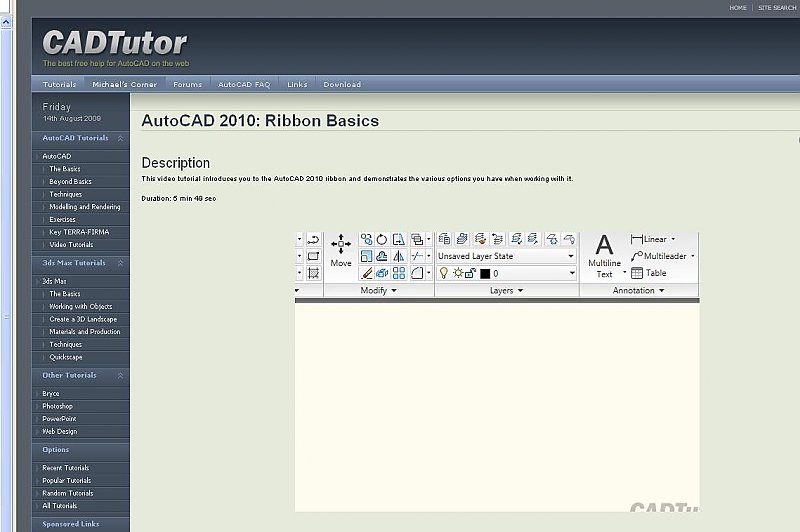Open the Links nav tab
The image size is (800, 532).
[297, 84]
